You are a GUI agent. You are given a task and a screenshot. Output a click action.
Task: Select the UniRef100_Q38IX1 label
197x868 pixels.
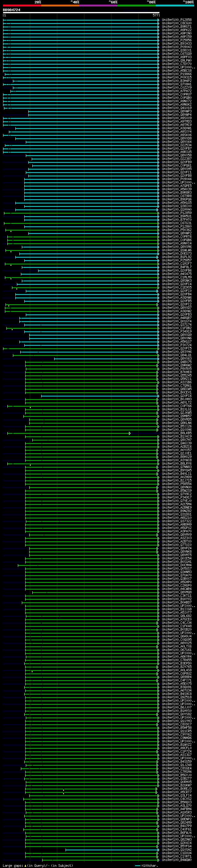177,50
